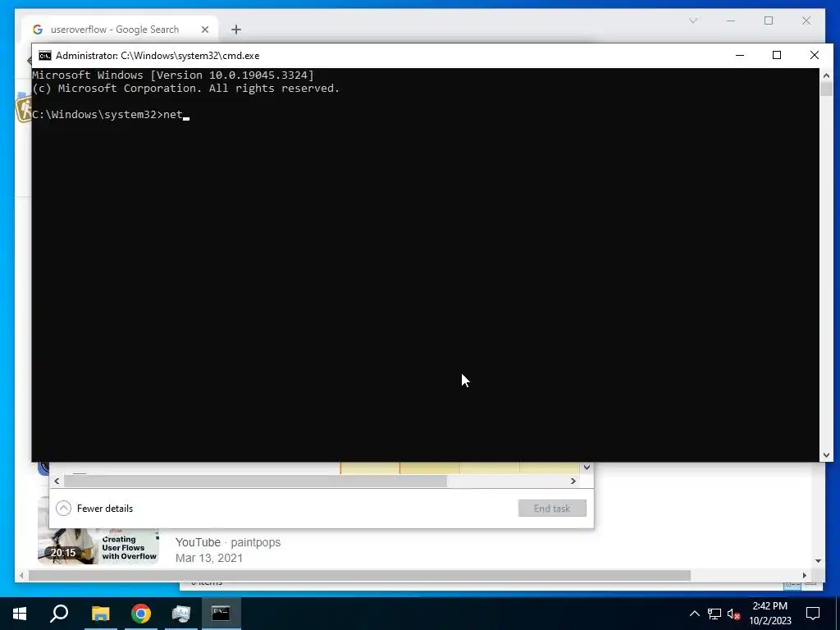Close the Chrome window
This screenshot has height=630, width=840.
click(806, 21)
